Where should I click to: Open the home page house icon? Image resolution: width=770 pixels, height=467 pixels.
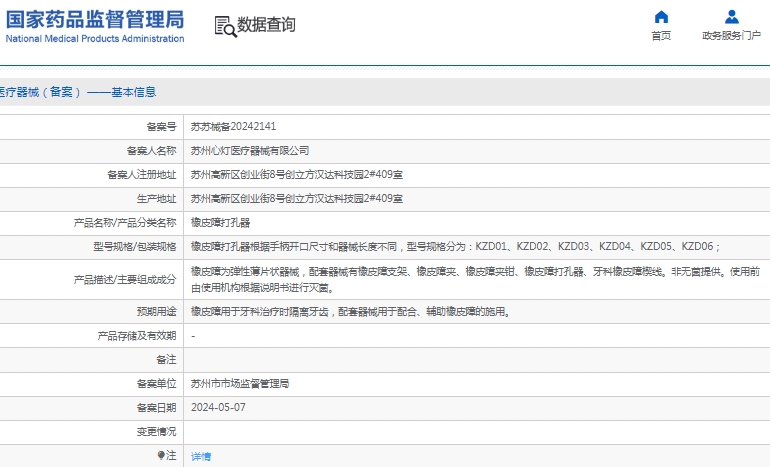[661, 17]
